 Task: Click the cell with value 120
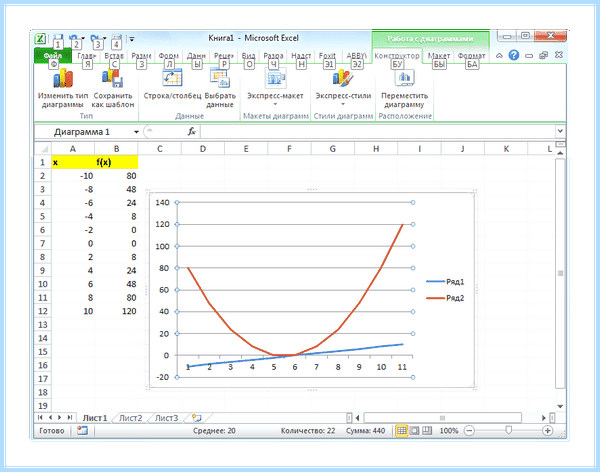(116, 311)
